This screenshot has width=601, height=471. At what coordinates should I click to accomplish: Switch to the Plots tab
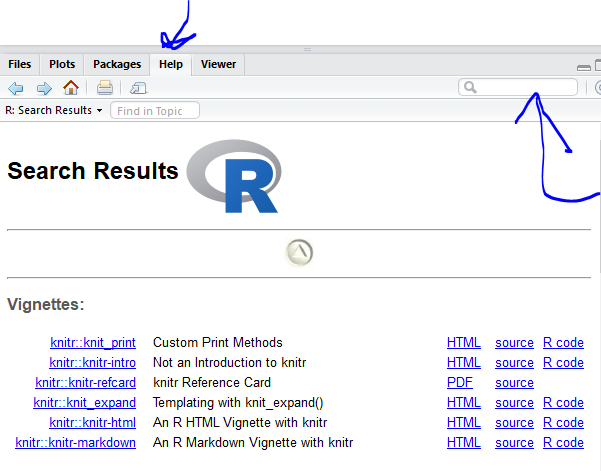(62, 65)
